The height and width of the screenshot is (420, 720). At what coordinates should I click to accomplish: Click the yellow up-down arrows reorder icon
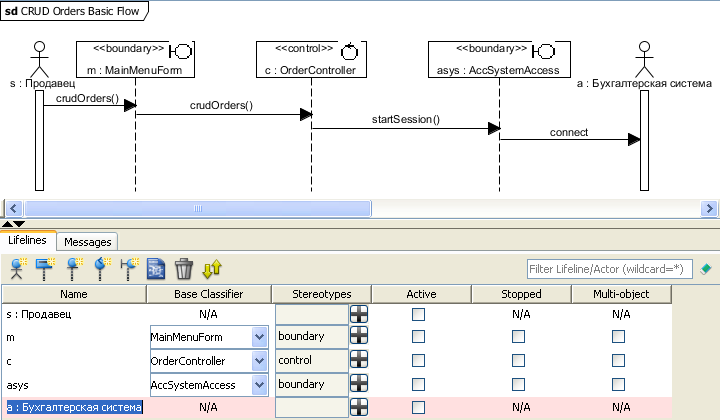click(x=212, y=269)
